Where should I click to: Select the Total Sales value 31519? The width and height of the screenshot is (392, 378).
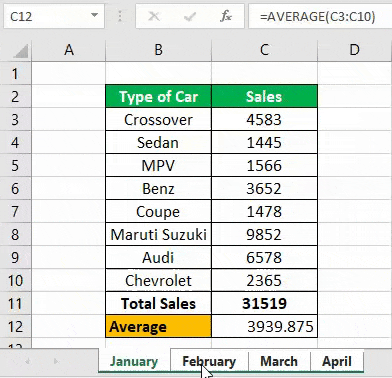[265, 304]
